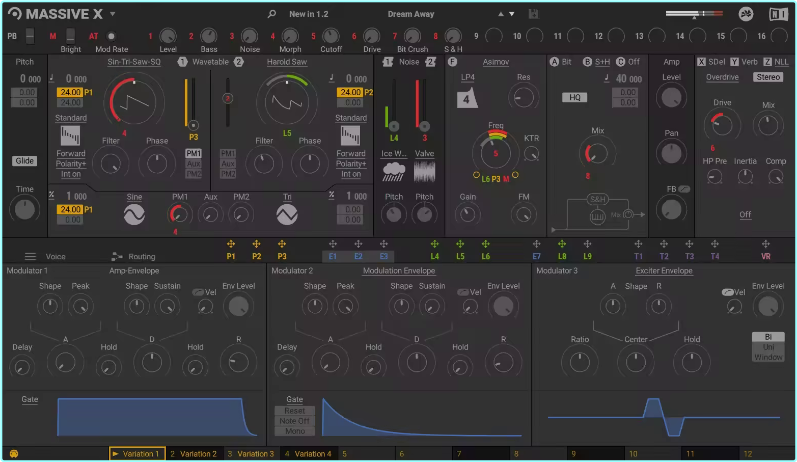
Task: Toggle Vel switch in Modulator 3
Action: 728,292
